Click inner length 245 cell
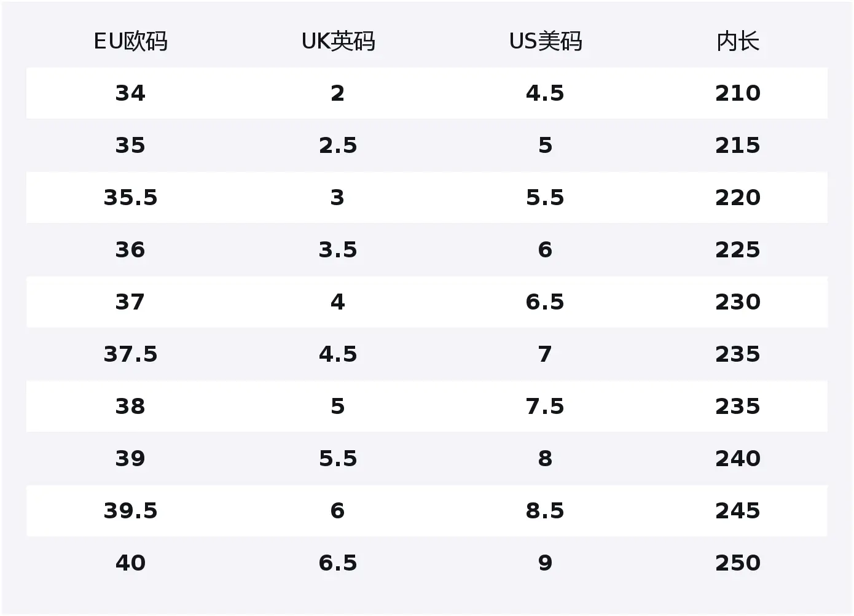This screenshot has height=616, width=854. [x=737, y=511]
